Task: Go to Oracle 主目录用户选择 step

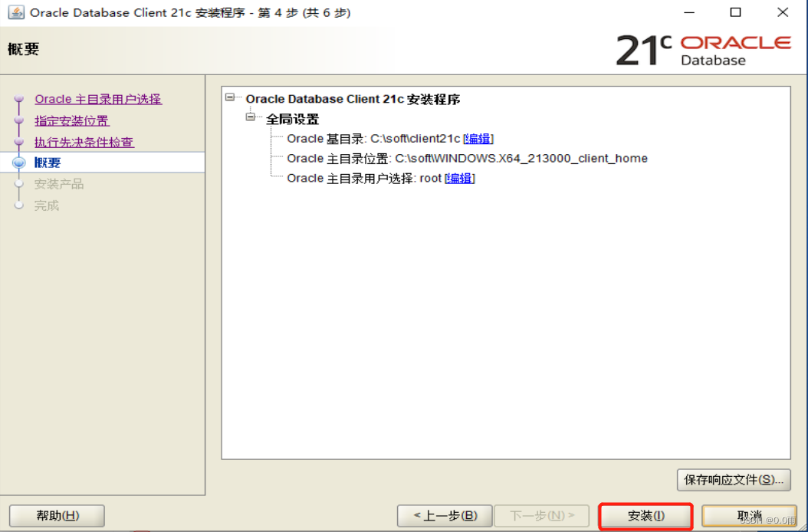Action: (x=98, y=99)
